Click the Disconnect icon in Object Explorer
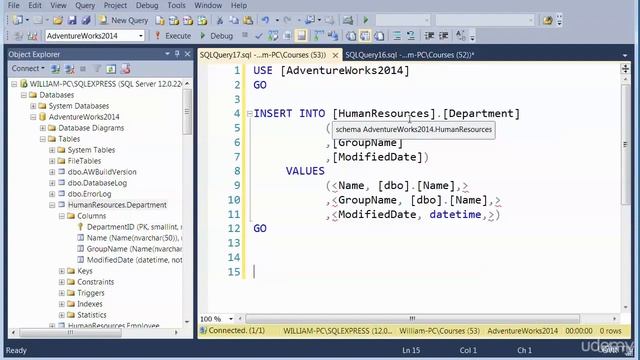640x360 pixels. click(70, 69)
